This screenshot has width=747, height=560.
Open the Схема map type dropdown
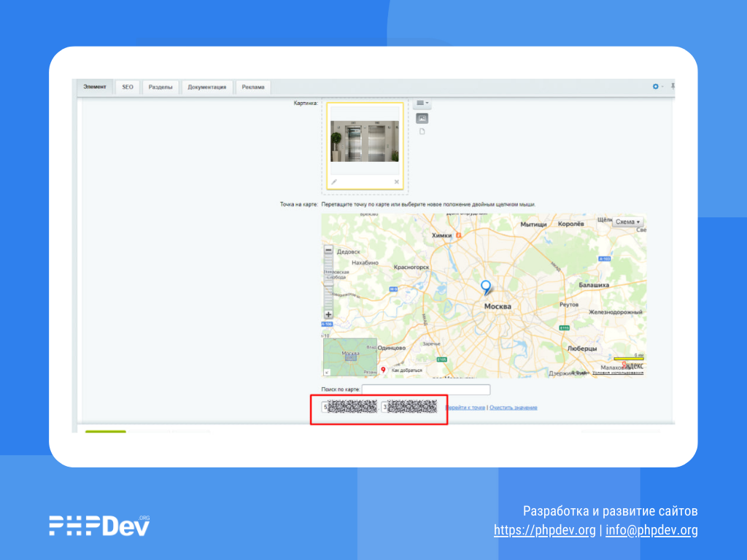627,222
